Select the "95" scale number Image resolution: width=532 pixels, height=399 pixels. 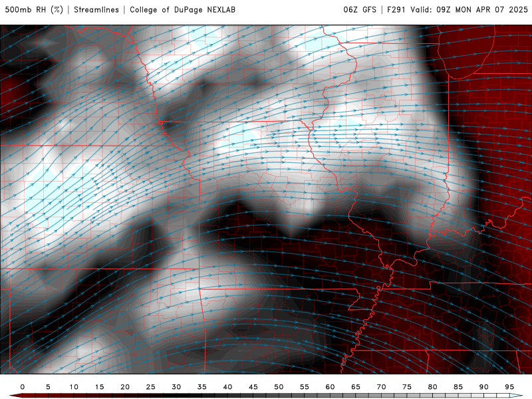pos(509,387)
